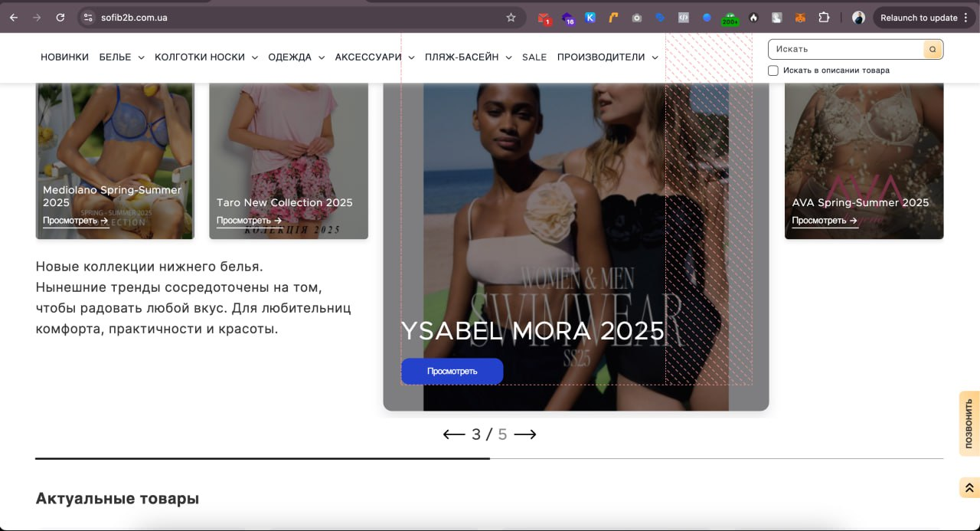Enable 'Искать в описании товара' checkbox
Viewport: 980px width, 531px height.
pyautogui.click(x=773, y=70)
